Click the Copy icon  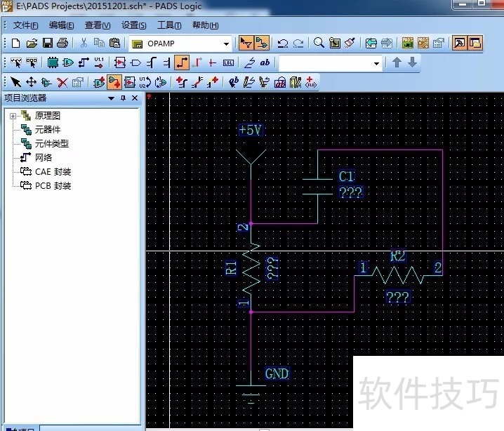(99, 43)
